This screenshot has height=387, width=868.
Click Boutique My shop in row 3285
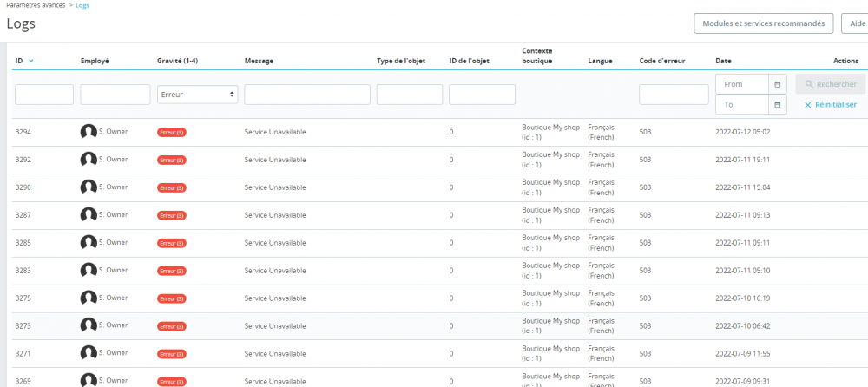pyautogui.click(x=551, y=243)
